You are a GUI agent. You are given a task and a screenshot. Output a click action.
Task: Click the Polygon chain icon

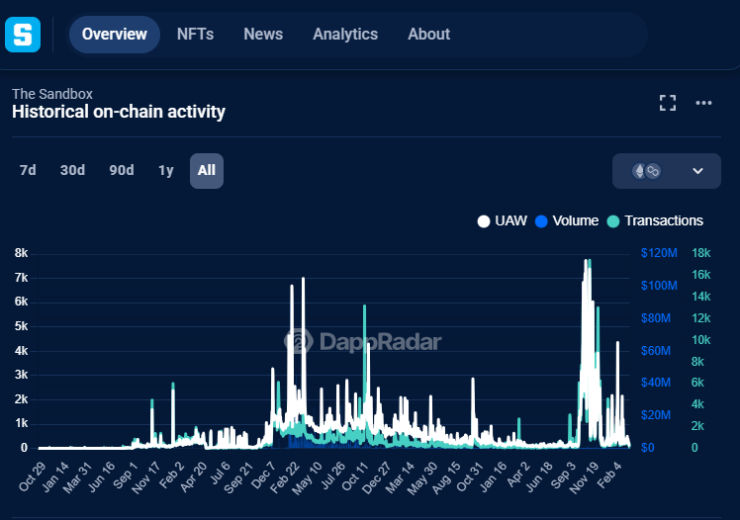point(653,171)
